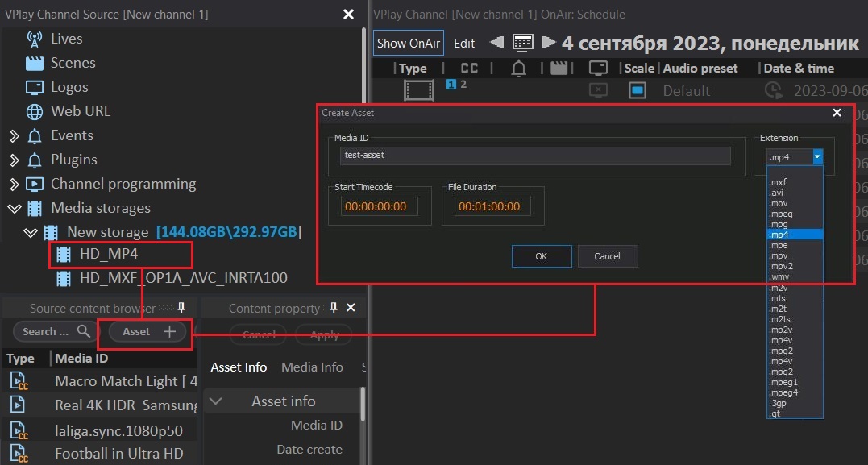This screenshot has height=465, width=868.
Task: Select the Lives antenna icon
Action: (35, 39)
